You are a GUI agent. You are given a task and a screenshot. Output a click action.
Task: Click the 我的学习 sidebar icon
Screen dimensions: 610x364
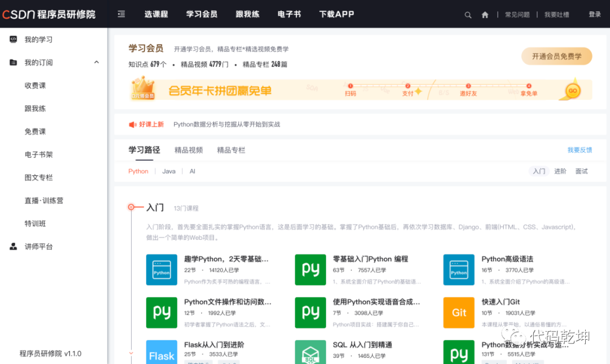(x=13, y=40)
